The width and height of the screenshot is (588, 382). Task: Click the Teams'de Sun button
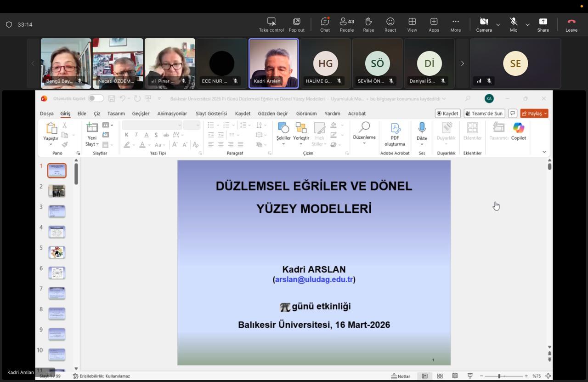(x=484, y=114)
